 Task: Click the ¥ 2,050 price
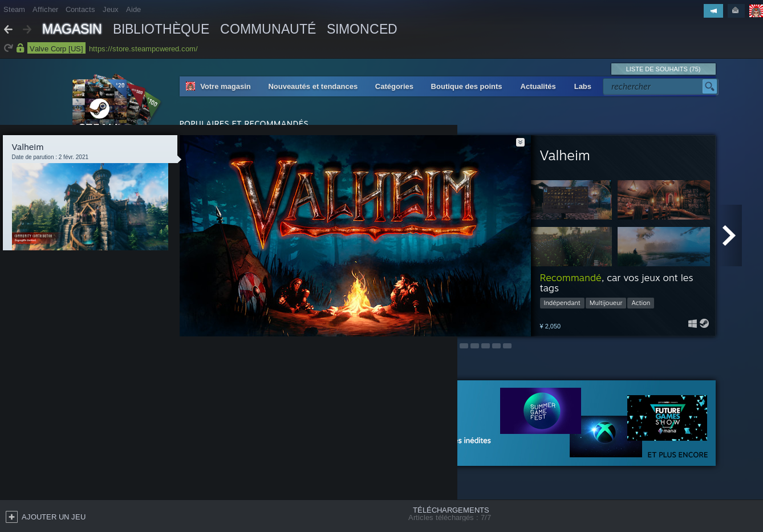click(550, 326)
